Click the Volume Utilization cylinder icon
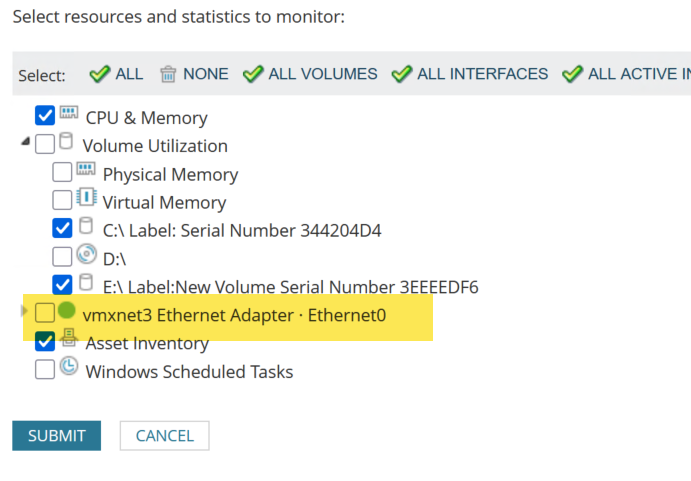The width and height of the screenshot is (691, 481). click(66, 142)
